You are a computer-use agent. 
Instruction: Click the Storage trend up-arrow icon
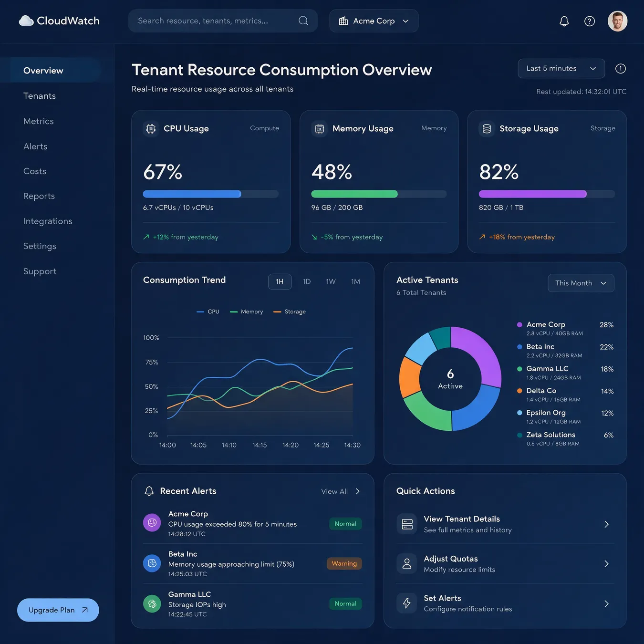[482, 237]
